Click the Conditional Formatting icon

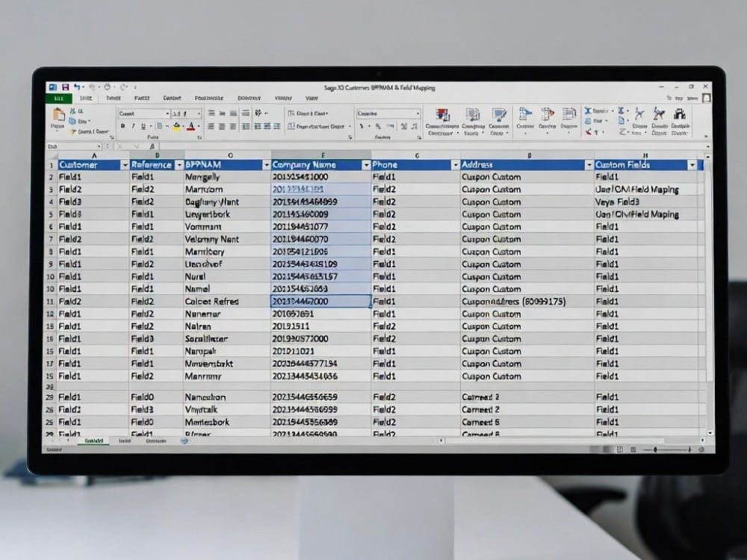(442, 116)
